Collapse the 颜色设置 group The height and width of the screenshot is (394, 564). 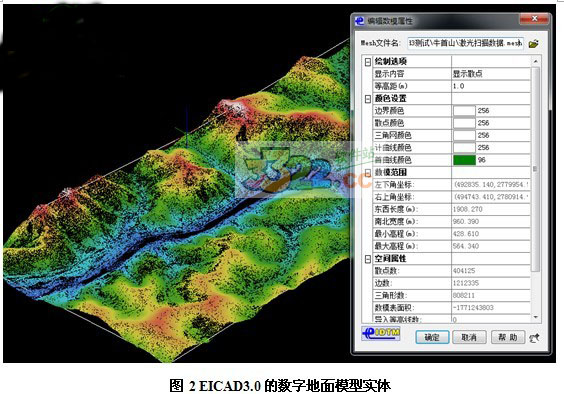pos(368,99)
